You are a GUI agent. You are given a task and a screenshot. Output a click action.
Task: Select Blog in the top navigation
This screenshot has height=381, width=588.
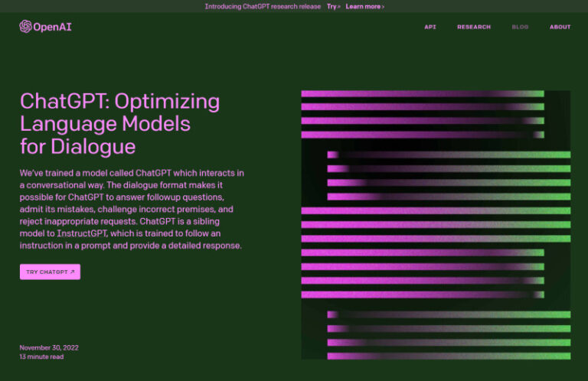520,27
